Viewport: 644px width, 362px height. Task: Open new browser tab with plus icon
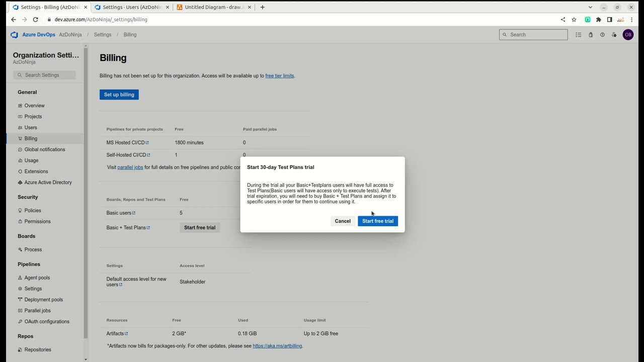tap(263, 7)
